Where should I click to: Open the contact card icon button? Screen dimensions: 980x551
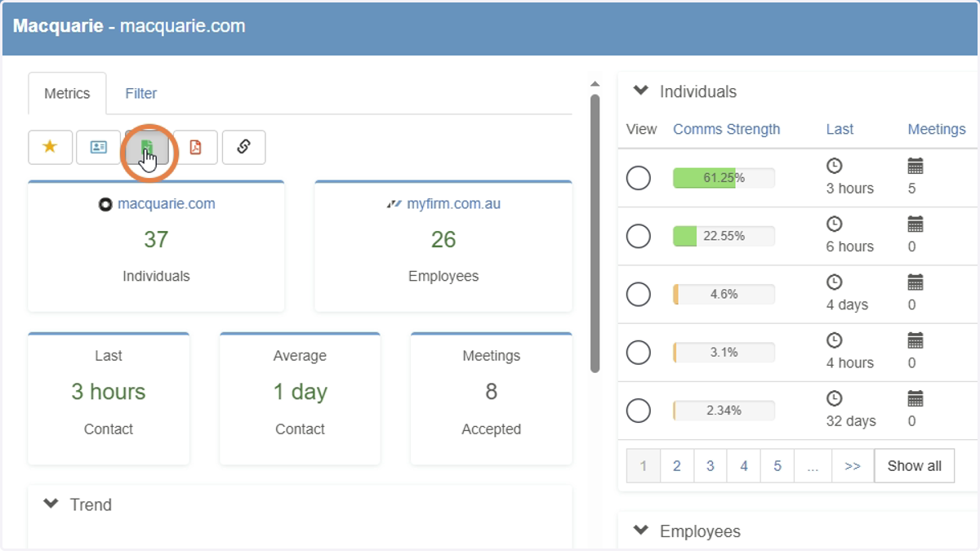[99, 147]
